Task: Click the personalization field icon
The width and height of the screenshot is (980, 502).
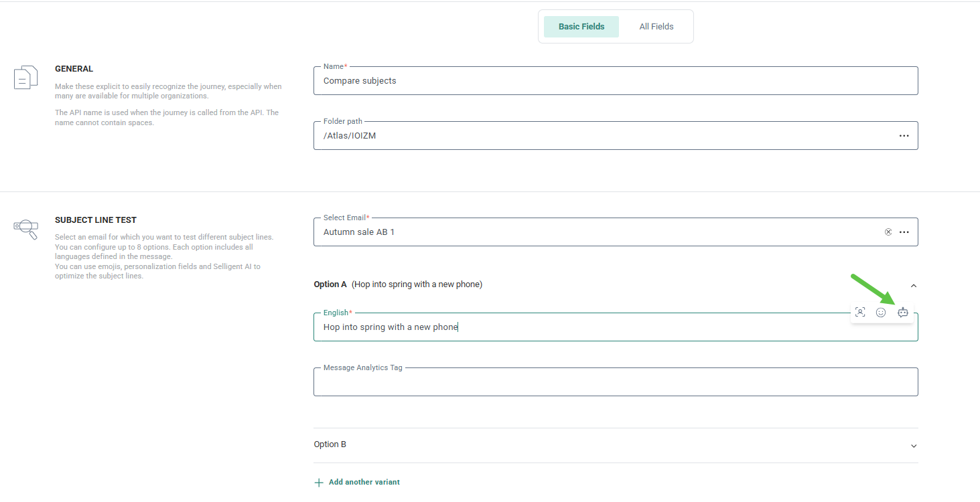Action: pos(860,312)
